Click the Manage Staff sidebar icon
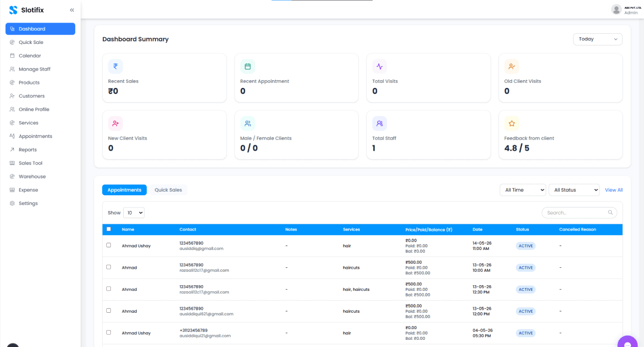644x347 pixels. tap(12, 69)
